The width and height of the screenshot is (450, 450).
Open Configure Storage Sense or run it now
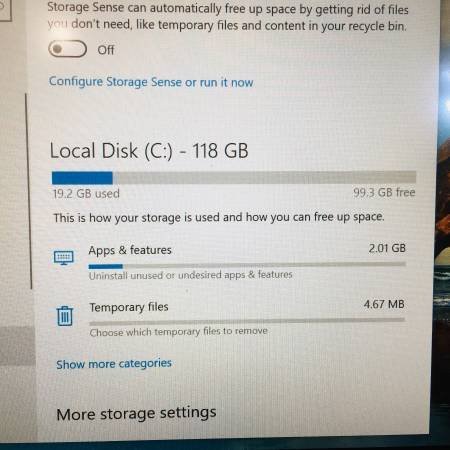(151, 82)
